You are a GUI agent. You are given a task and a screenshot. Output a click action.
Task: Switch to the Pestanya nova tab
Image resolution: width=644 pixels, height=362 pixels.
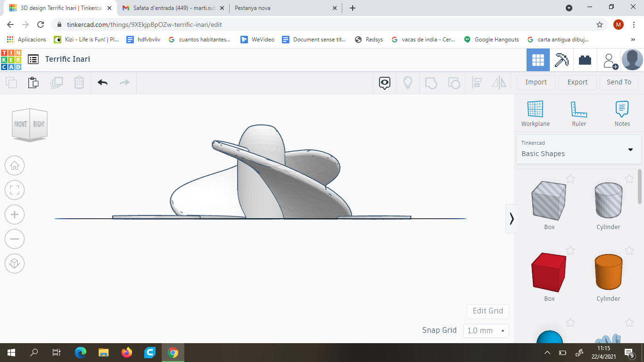[286, 8]
